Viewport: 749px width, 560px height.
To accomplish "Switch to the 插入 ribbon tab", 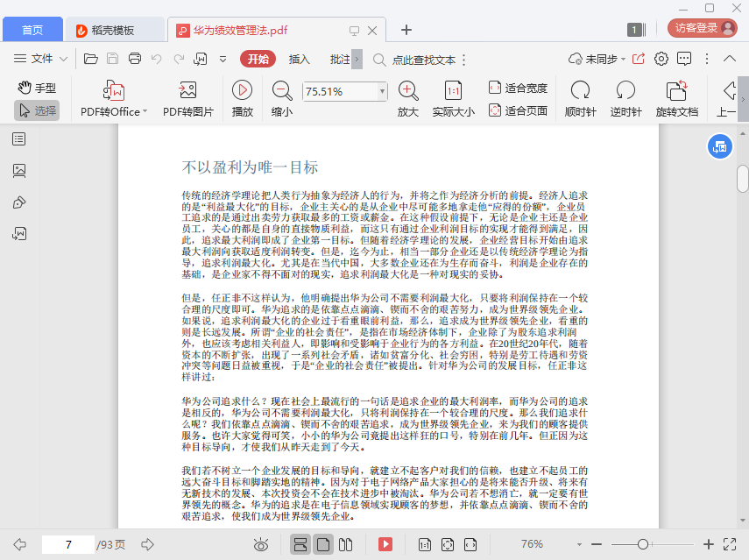I will [x=299, y=60].
